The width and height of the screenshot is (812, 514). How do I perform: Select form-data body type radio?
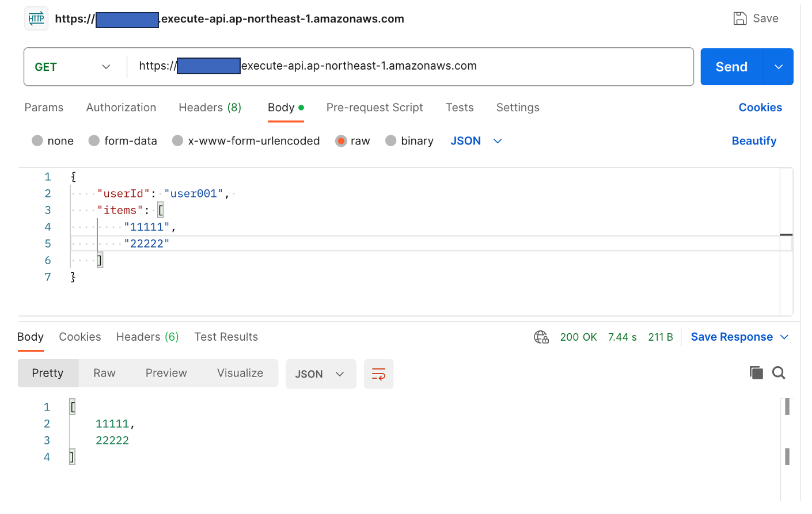94,141
